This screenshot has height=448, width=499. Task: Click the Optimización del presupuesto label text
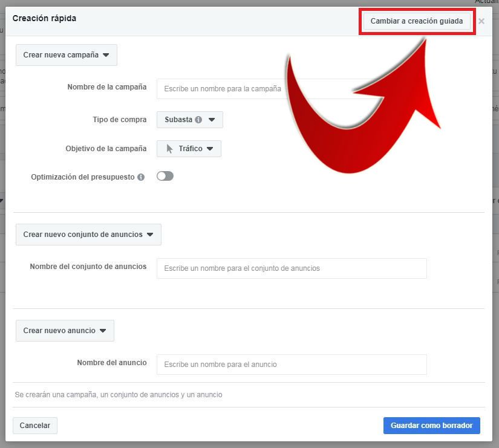82,177
